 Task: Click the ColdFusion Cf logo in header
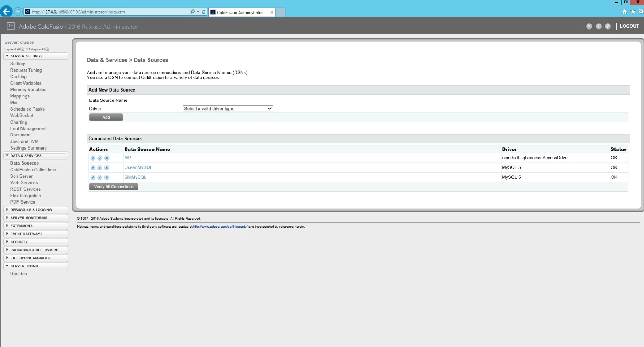tap(11, 26)
